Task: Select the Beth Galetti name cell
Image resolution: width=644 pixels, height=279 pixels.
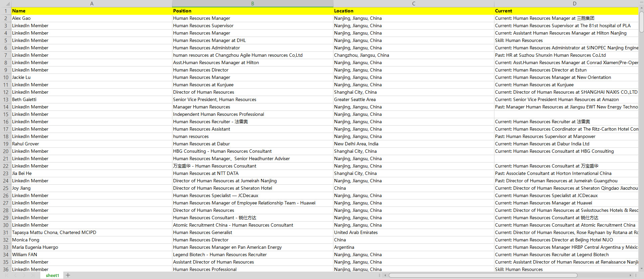Action: coord(92,100)
